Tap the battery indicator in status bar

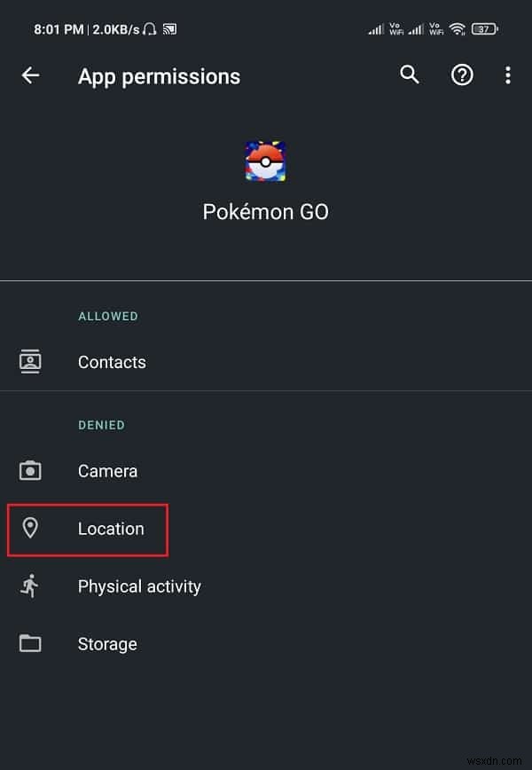coord(485,27)
